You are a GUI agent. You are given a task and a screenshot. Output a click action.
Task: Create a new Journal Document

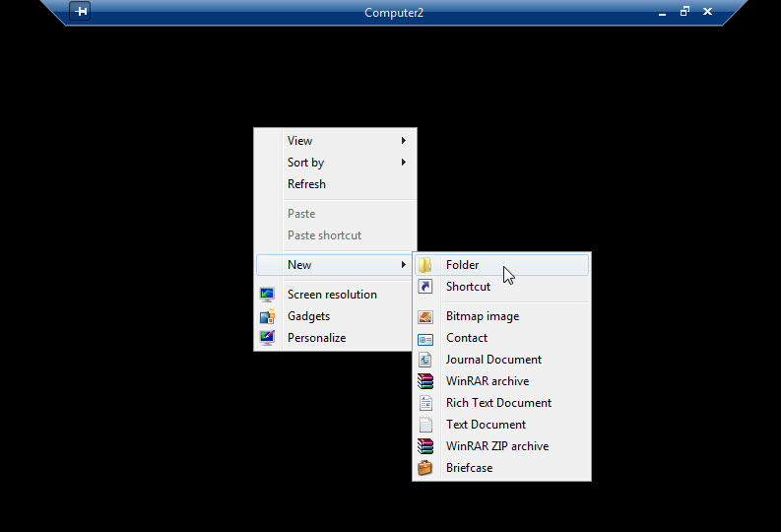[501, 360]
